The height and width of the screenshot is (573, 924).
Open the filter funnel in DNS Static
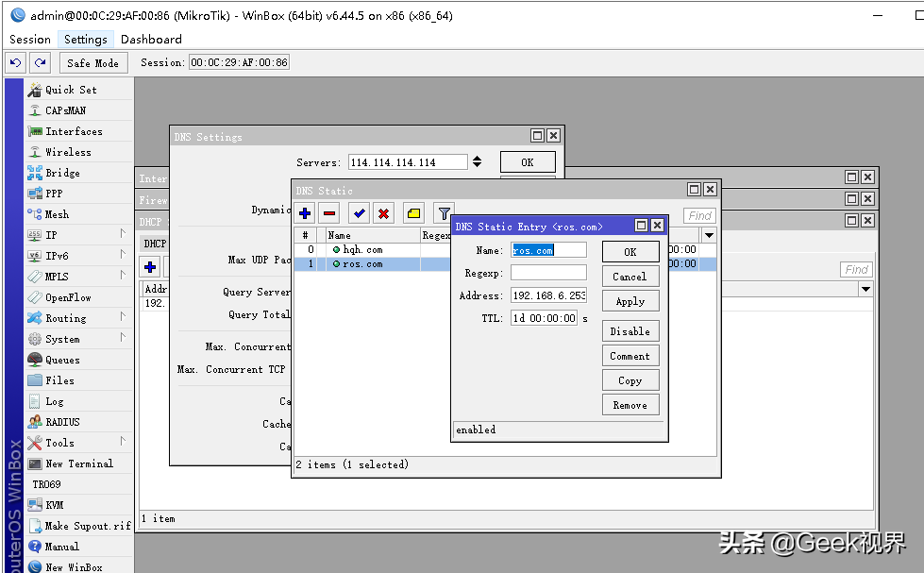coord(443,213)
